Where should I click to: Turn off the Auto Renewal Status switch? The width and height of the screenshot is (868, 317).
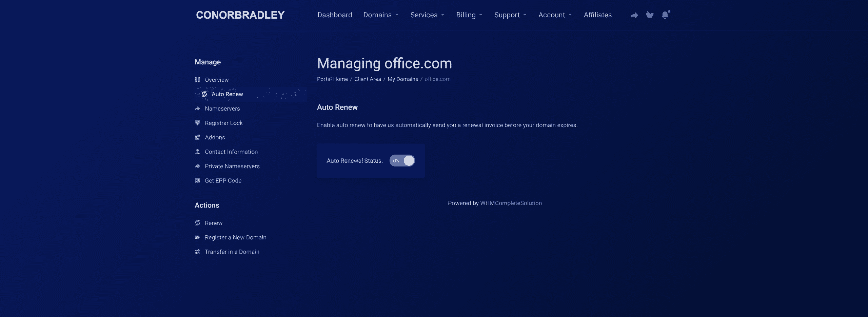point(402,161)
